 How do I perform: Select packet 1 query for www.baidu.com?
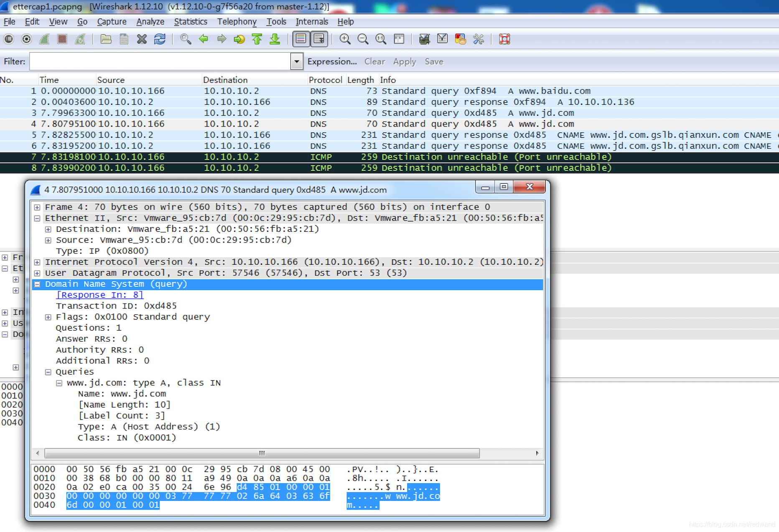(389, 91)
